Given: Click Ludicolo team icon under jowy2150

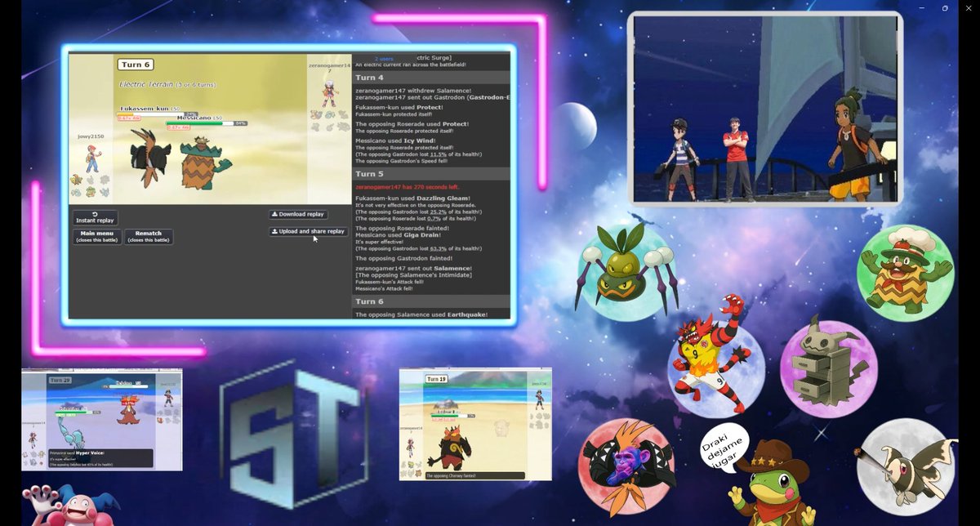Looking at the screenshot, I should coord(91,191).
